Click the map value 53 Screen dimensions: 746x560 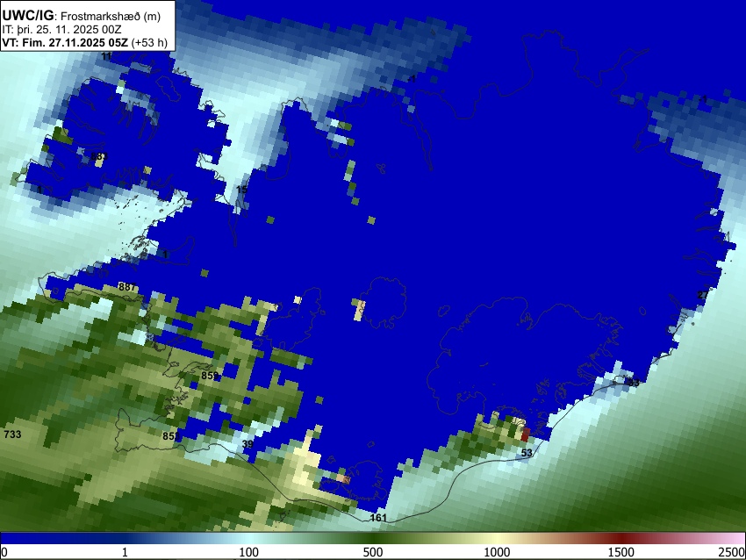point(527,453)
